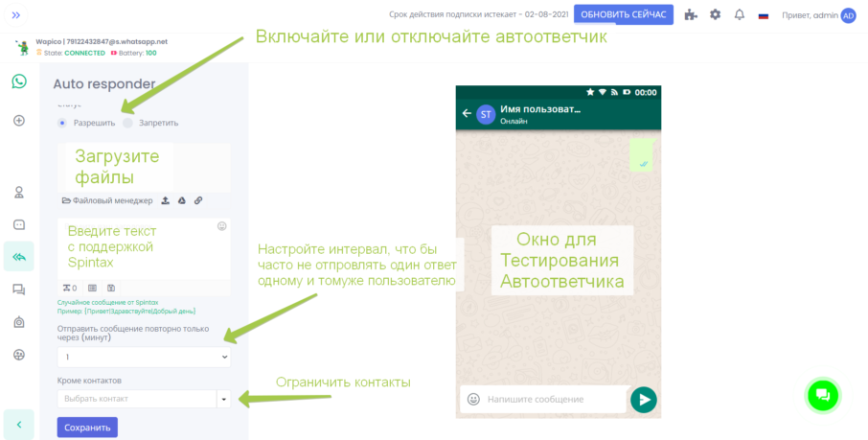Image resolution: width=868 pixels, height=440 pixels.
Task: Open the auto responder reply icon
Action: [x=19, y=256]
